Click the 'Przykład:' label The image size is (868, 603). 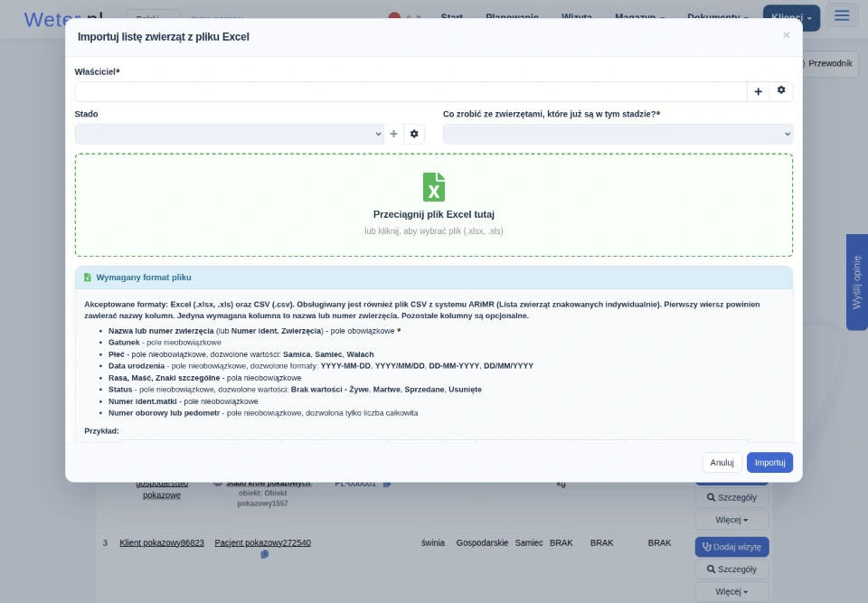click(x=102, y=431)
